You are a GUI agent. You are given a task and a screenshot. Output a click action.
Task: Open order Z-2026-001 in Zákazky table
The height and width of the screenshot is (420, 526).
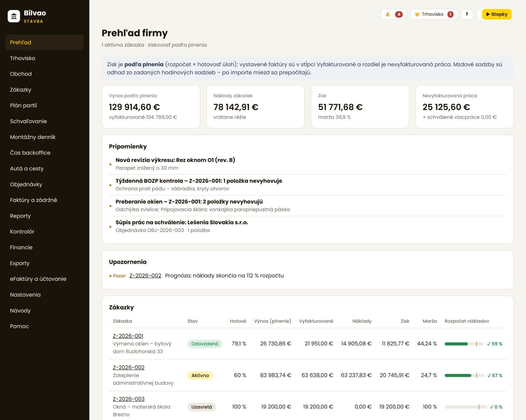click(x=128, y=336)
